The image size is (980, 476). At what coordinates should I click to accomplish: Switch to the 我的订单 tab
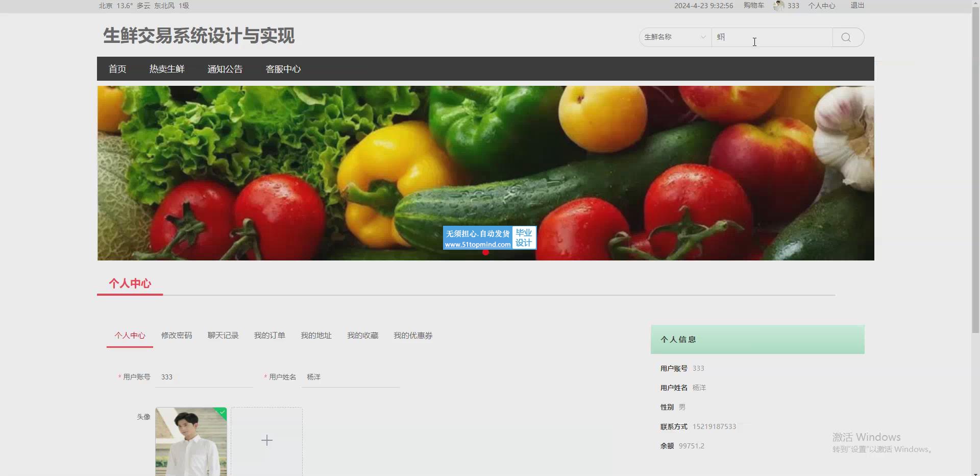269,336
